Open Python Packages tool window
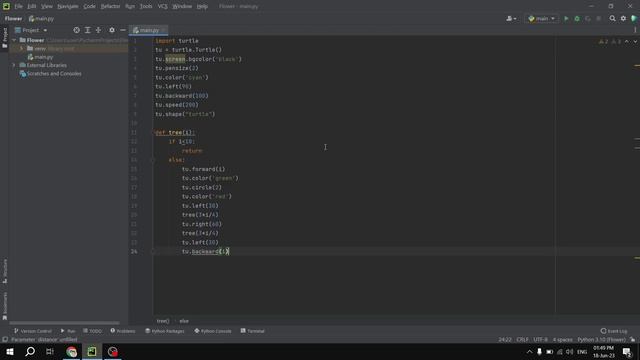640x360 pixels. [x=165, y=331]
